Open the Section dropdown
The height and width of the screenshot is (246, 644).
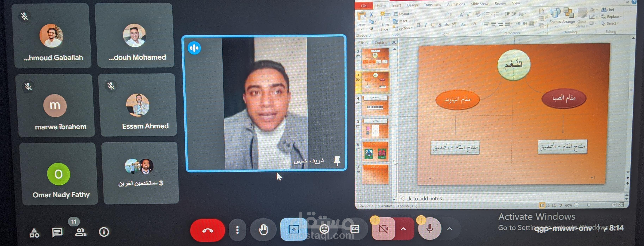[x=403, y=28]
